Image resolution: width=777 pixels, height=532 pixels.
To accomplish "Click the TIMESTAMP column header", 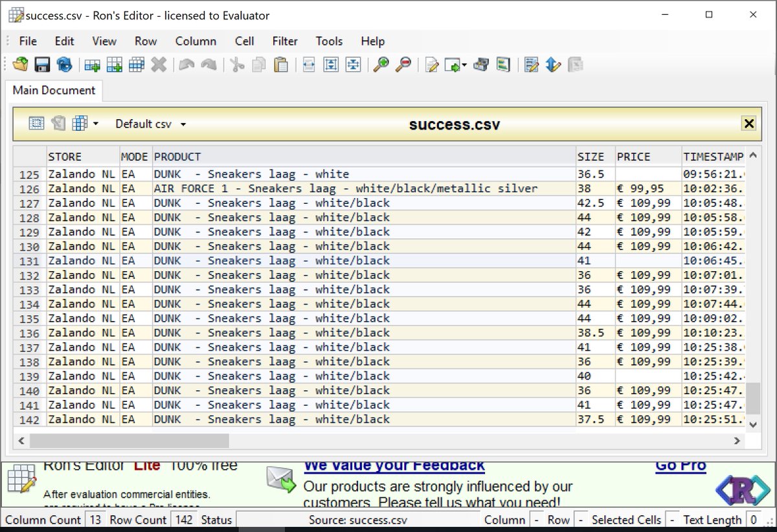I will tap(713, 157).
